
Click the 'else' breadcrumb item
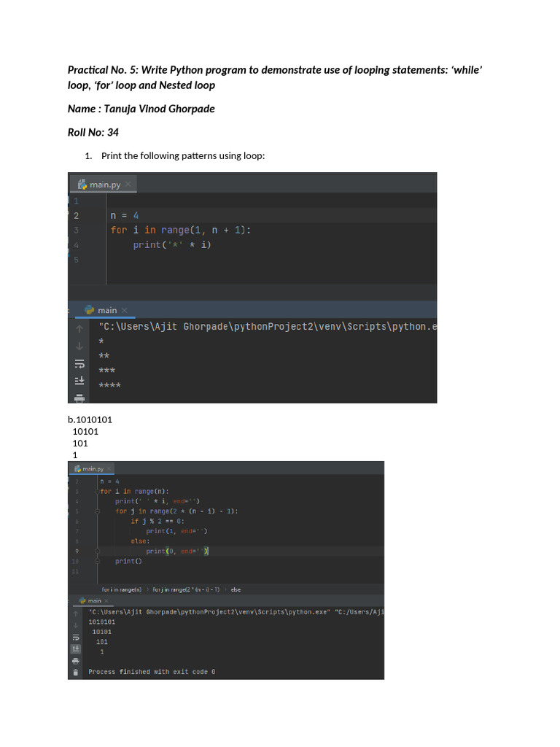[236, 589]
